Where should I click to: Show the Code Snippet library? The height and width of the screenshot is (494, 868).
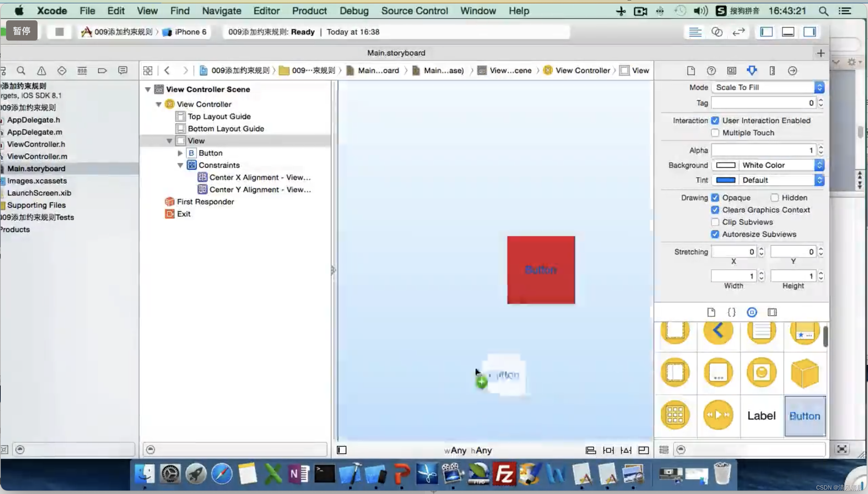(x=732, y=312)
